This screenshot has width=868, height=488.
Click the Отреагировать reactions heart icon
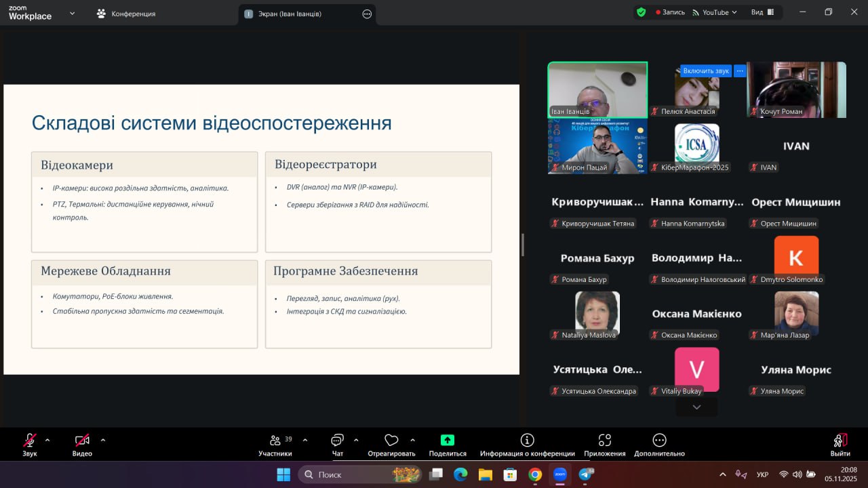[391, 441]
